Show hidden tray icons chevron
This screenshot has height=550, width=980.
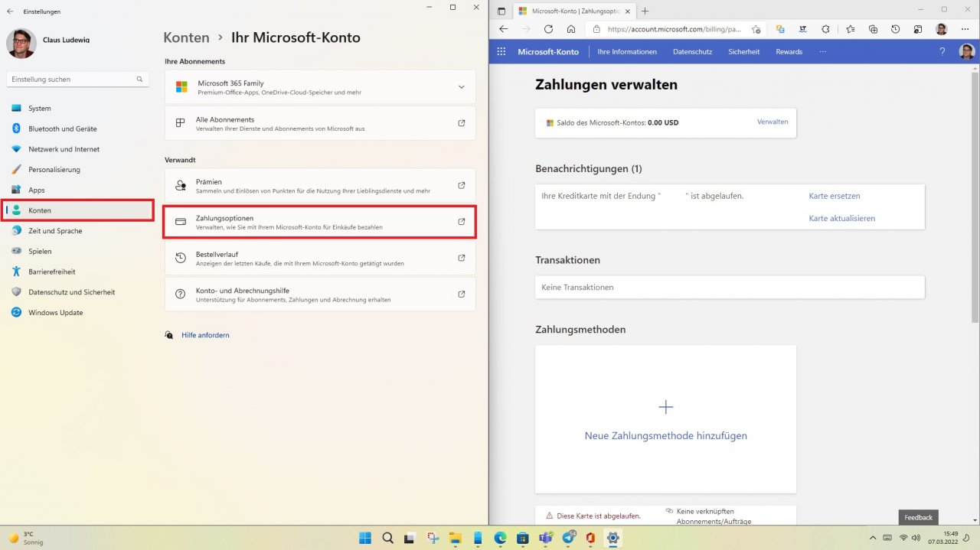871,538
